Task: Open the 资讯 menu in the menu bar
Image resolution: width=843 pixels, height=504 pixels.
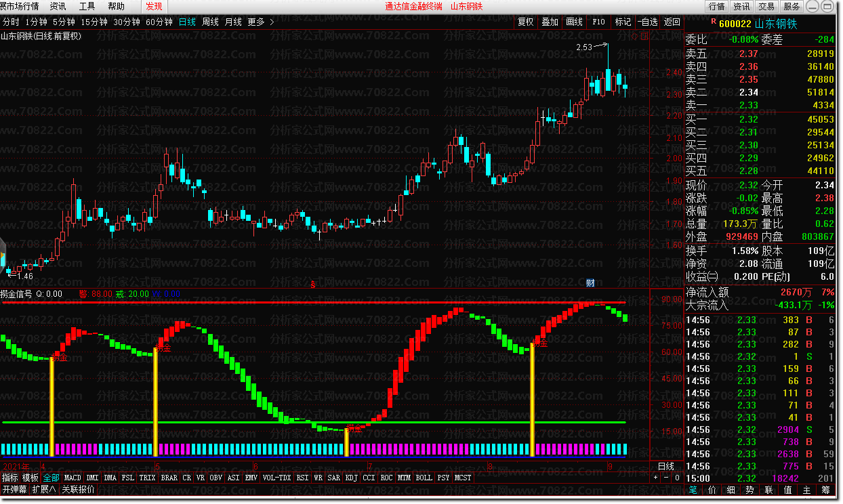Action: click(x=58, y=6)
